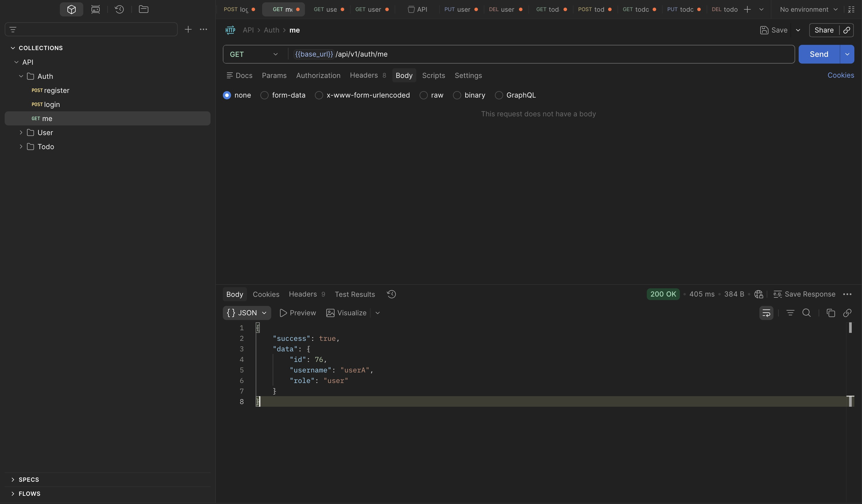862x504 pixels.
Task: Open the No environment selector
Action: tap(809, 9)
